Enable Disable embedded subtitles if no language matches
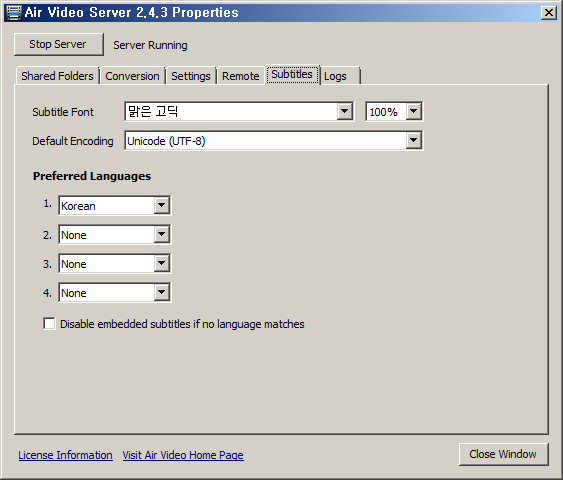Image resolution: width=563 pixels, height=480 pixels. [x=50, y=323]
